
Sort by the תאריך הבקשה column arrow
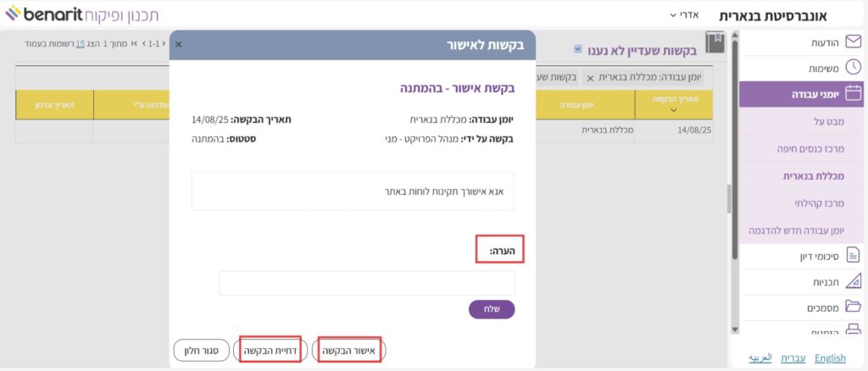[x=673, y=110]
